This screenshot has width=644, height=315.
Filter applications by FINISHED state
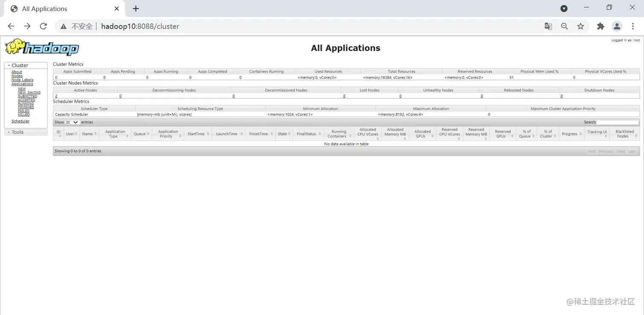[26, 107]
